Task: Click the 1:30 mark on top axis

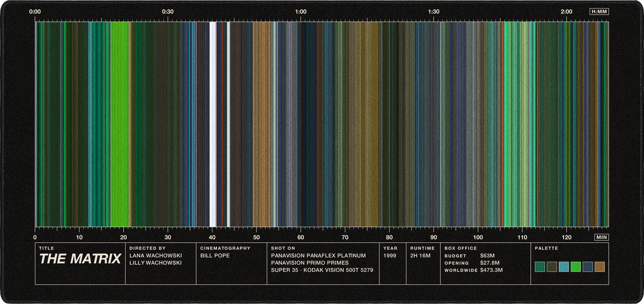Action: [x=434, y=11]
